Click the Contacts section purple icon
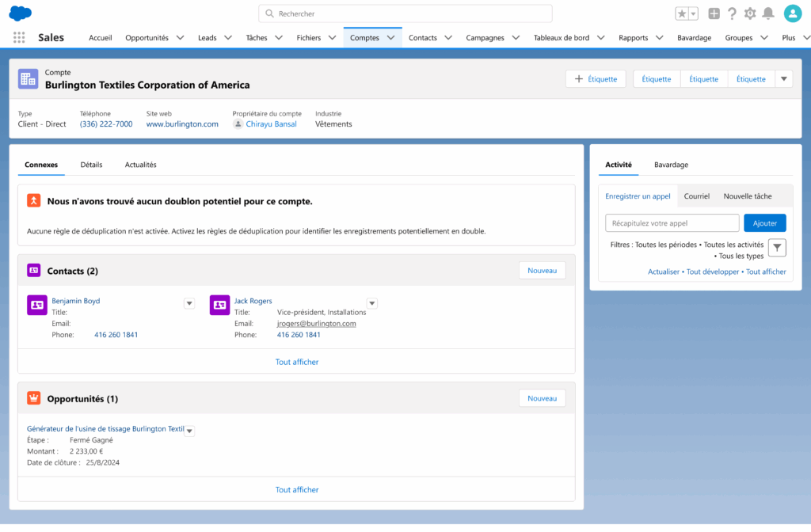This screenshot has height=532, width=811. tap(33, 271)
